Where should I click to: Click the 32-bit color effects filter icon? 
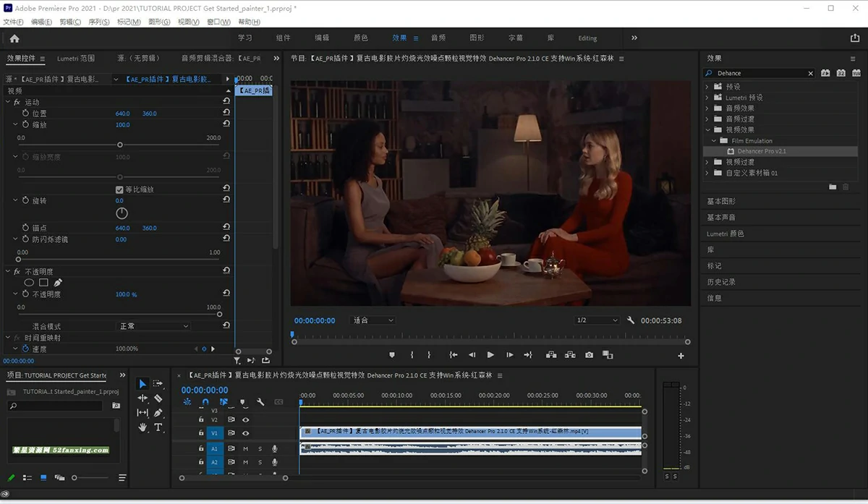tap(841, 73)
